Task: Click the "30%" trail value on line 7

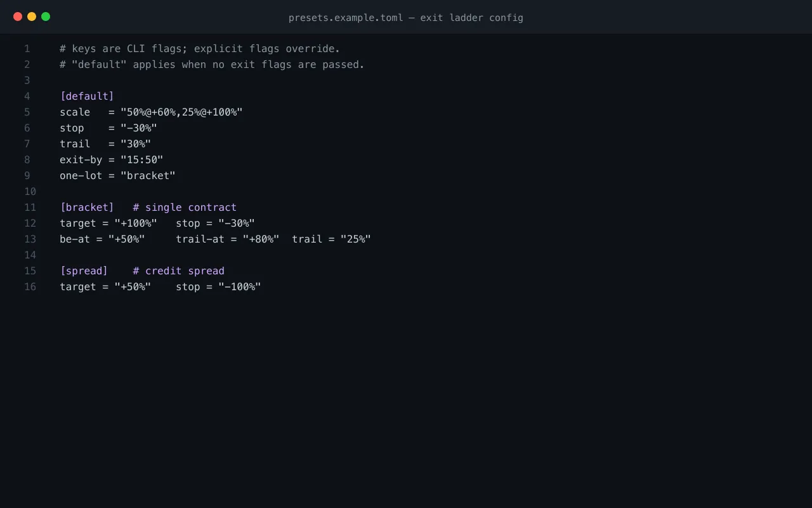Action: (136, 144)
